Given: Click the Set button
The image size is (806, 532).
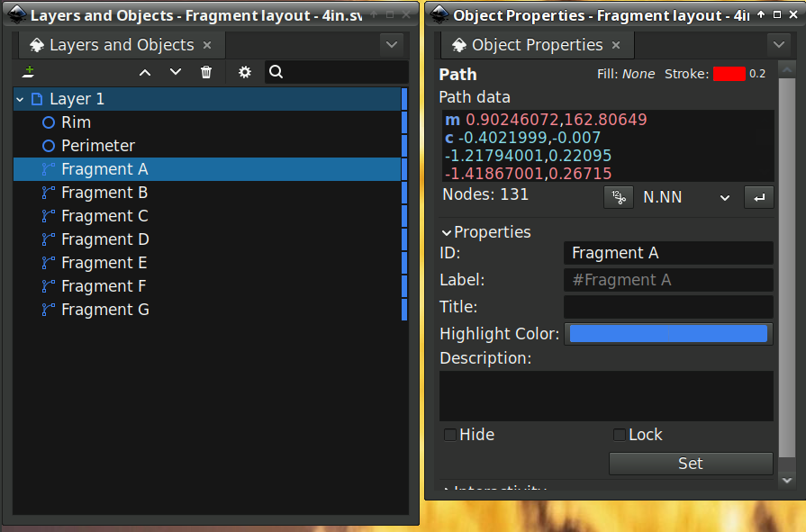Looking at the screenshot, I should (690, 463).
